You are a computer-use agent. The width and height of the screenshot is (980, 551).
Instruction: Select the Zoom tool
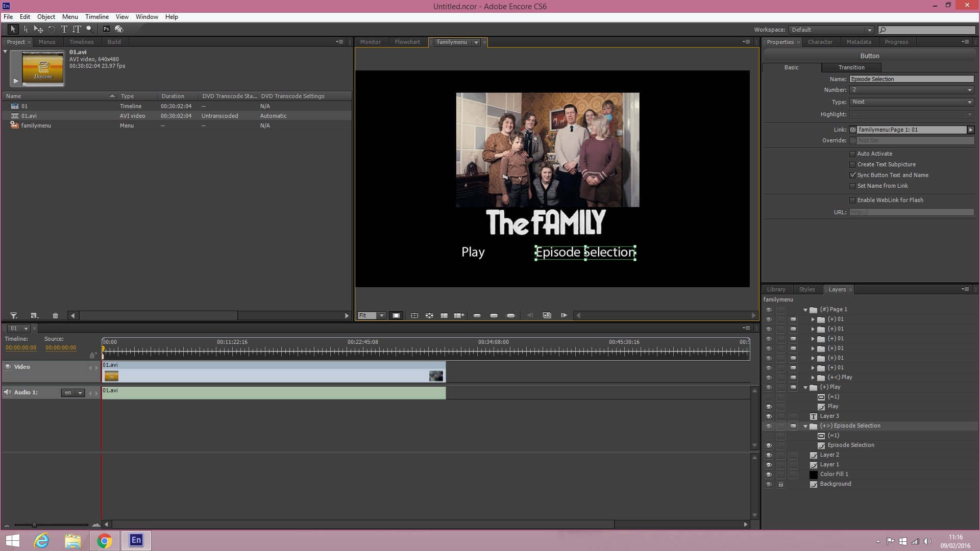coord(89,29)
